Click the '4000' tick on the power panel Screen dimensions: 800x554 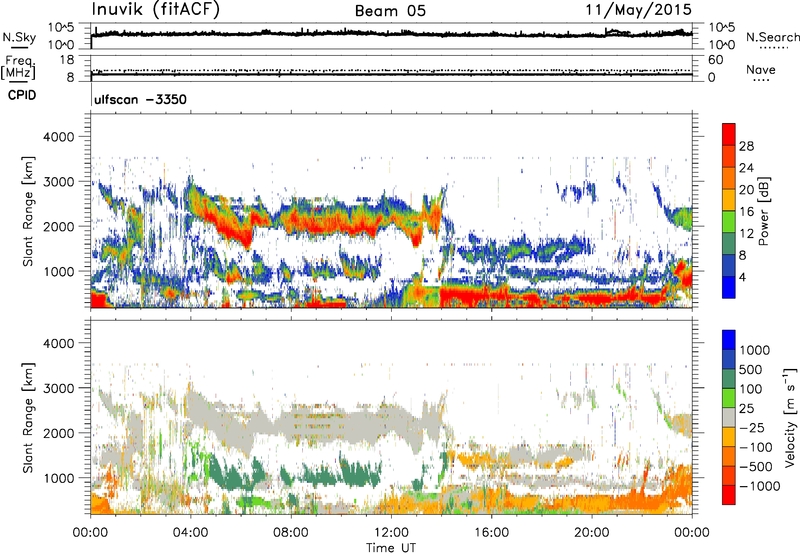point(61,137)
